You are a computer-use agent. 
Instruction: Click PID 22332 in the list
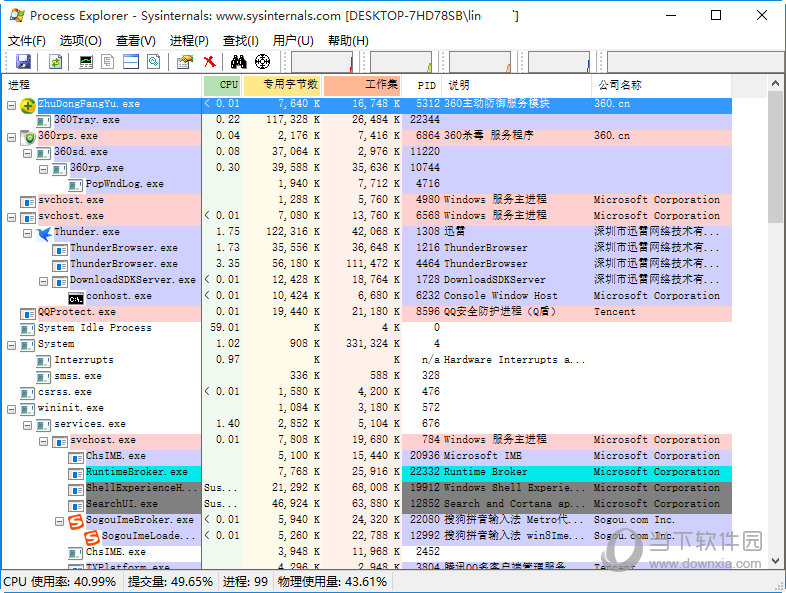pyautogui.click(x=425, y=472)
